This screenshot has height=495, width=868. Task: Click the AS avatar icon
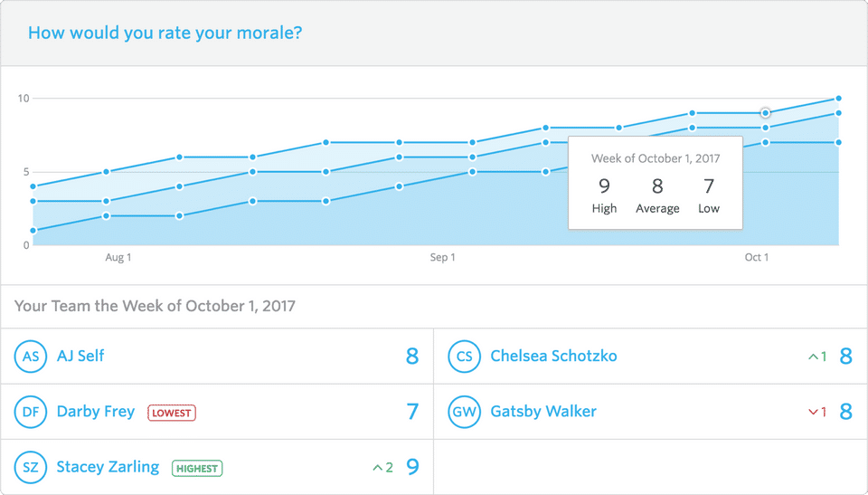coord(31,357)
